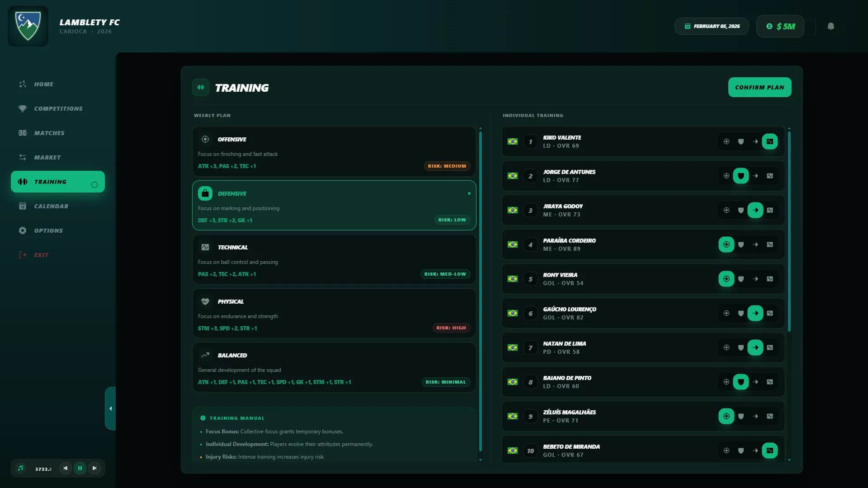Click the Brazil flag beside Kiko Valente
The width and height of the screenshot is (868, 488).
(513, 141)
